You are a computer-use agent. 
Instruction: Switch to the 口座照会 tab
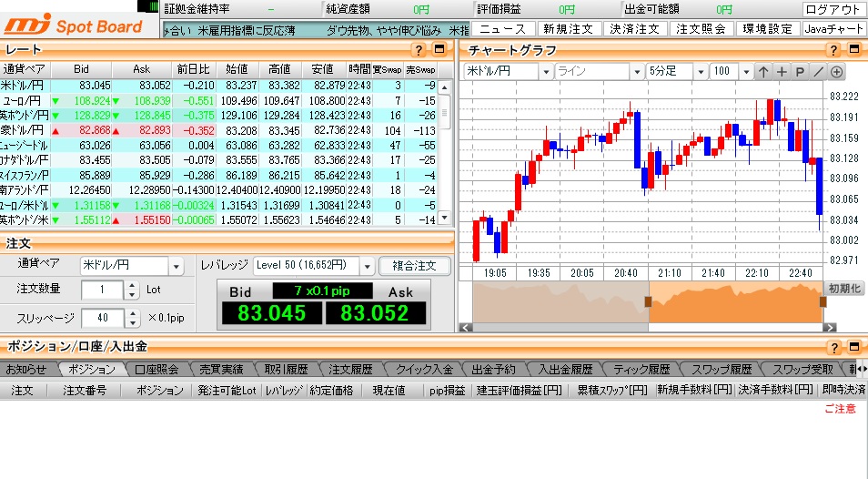(157, 370)
